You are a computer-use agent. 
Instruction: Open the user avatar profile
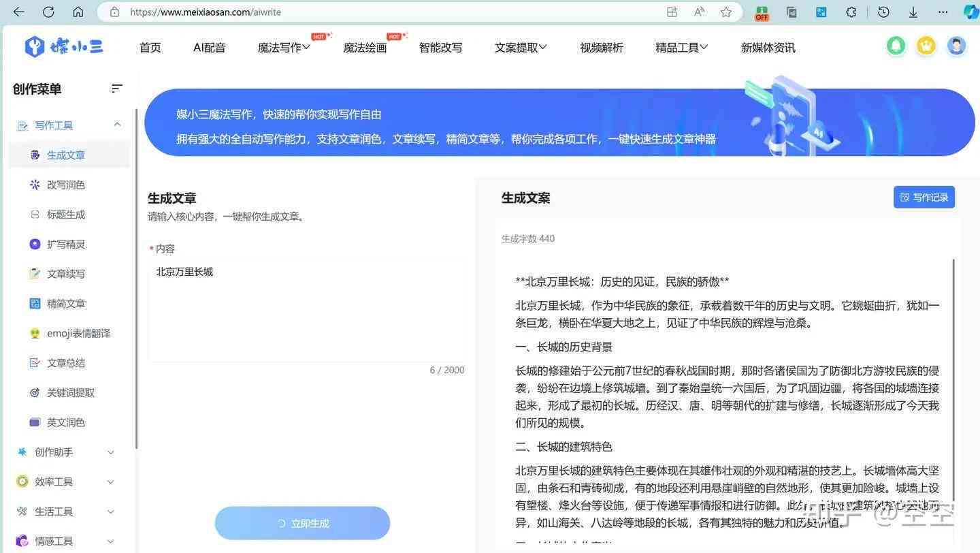click(x=957, y=46)
